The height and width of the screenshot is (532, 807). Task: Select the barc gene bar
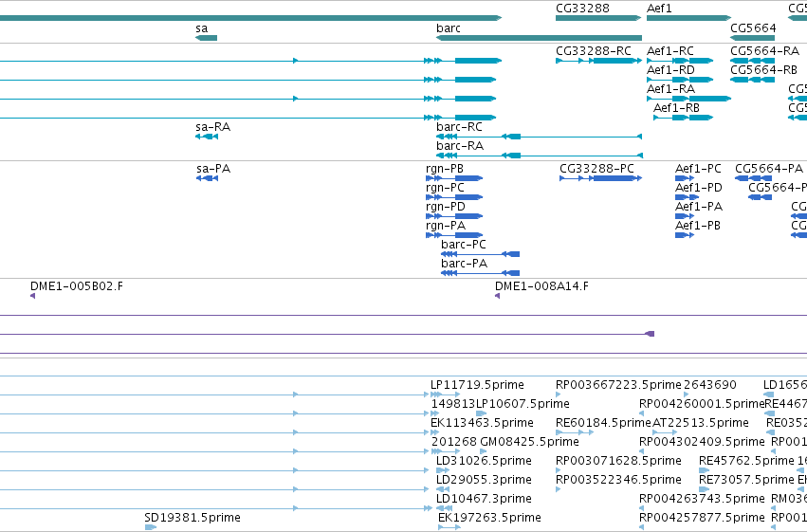tap(539, 38)
